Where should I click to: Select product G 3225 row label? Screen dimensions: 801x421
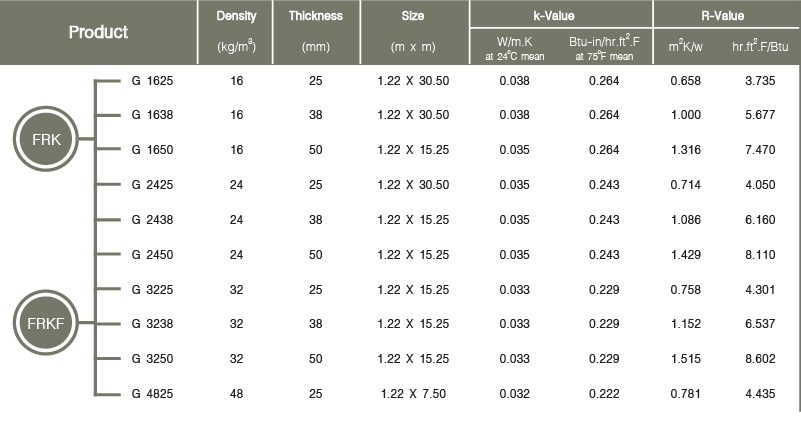point(152,290)
